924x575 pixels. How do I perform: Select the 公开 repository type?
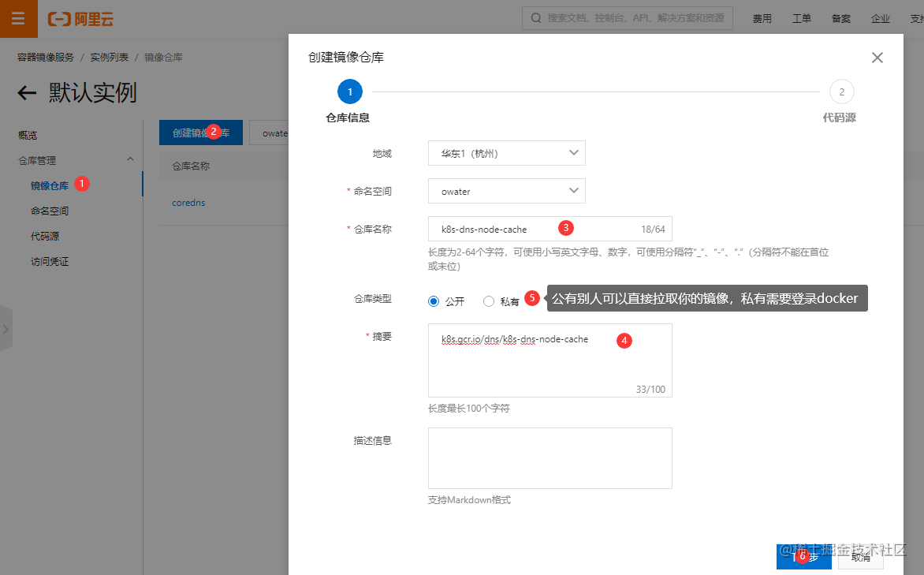coord(434,301)
